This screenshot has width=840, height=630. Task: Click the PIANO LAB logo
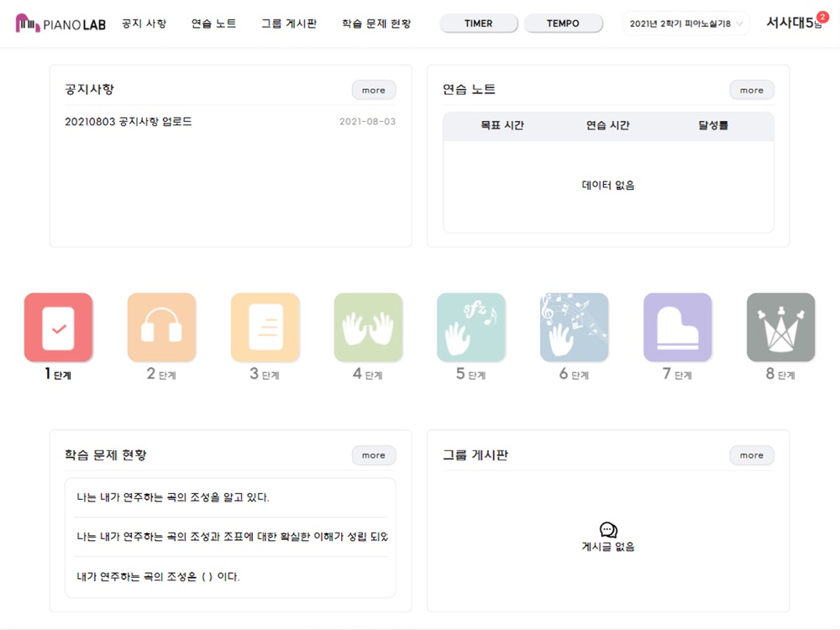tap(60, 24)
